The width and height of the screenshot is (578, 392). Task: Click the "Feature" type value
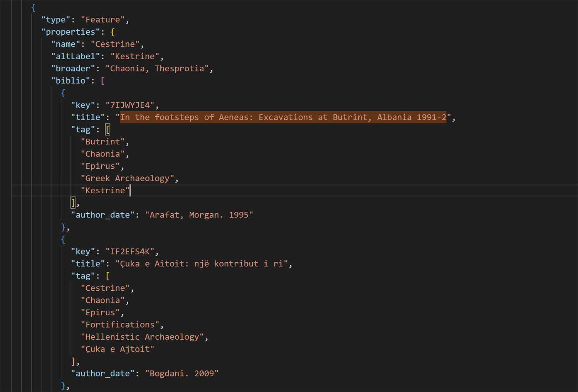coord(102,20)
